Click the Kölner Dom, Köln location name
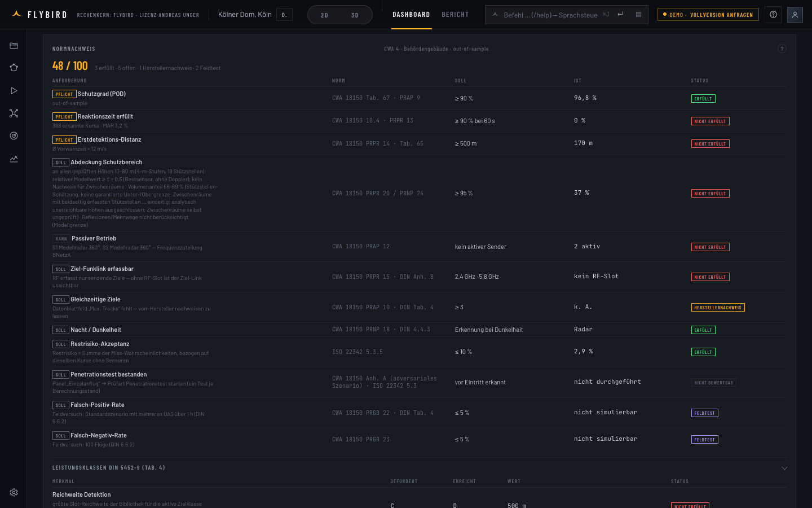Image resolution: width=812 pixels, height=508 pixels. click(x=245, y=15)
